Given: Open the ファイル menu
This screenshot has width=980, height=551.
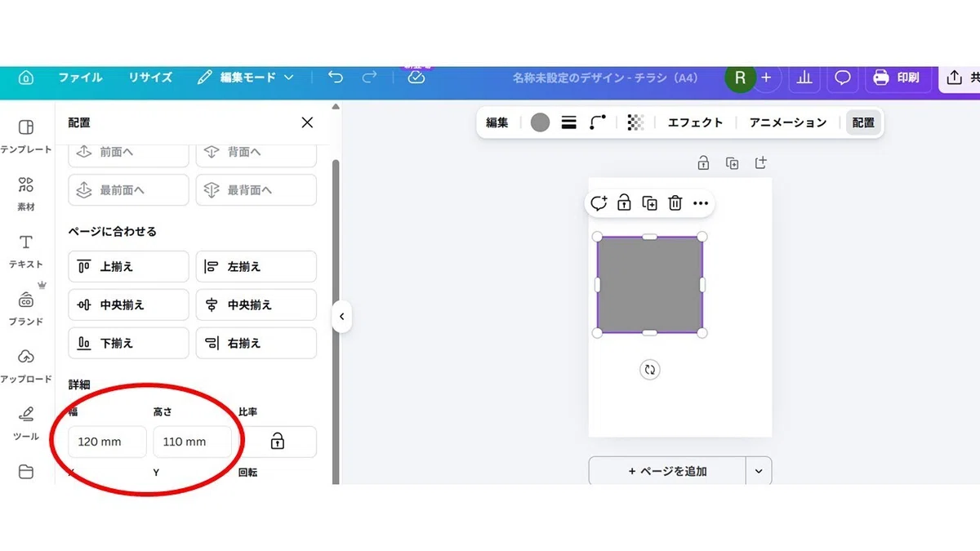Looking at the screenshot, I should pos(80,78).
